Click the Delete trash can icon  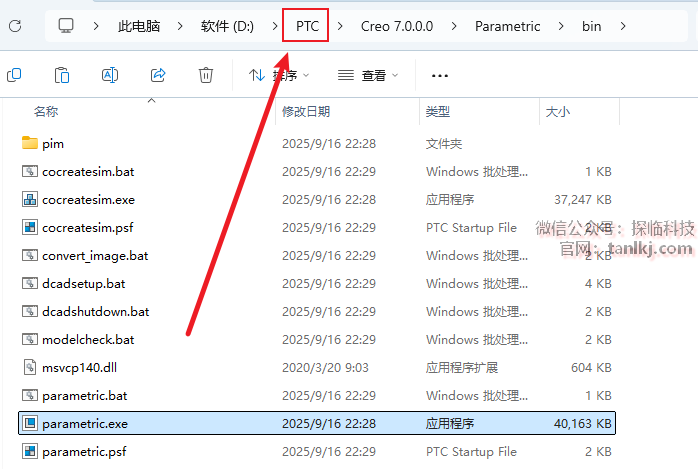click(206, 75)
